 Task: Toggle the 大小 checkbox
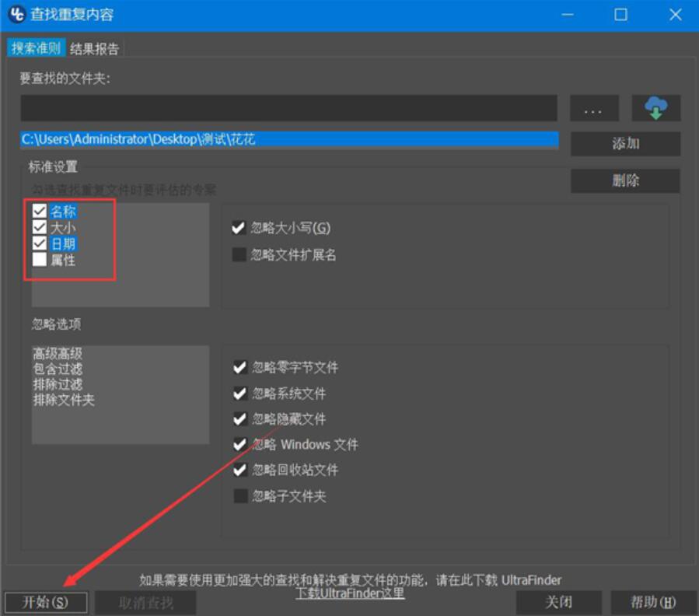tap(40, 227)
